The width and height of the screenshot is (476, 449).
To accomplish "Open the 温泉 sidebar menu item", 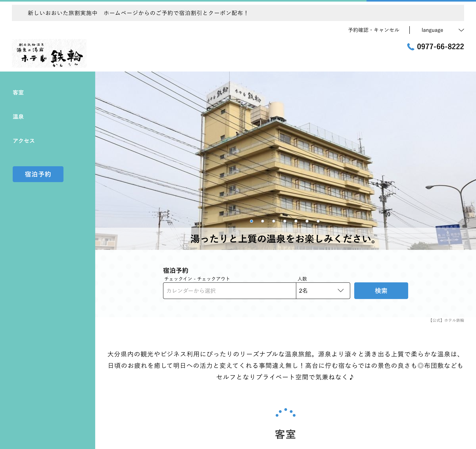I will [x=18, y=117].
